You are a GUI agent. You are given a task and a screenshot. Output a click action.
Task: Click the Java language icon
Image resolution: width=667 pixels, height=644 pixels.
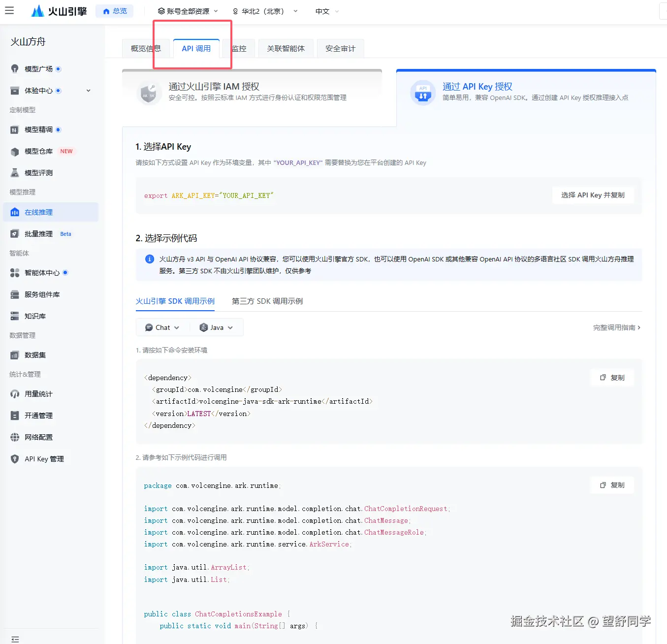[x=204, y=327]
